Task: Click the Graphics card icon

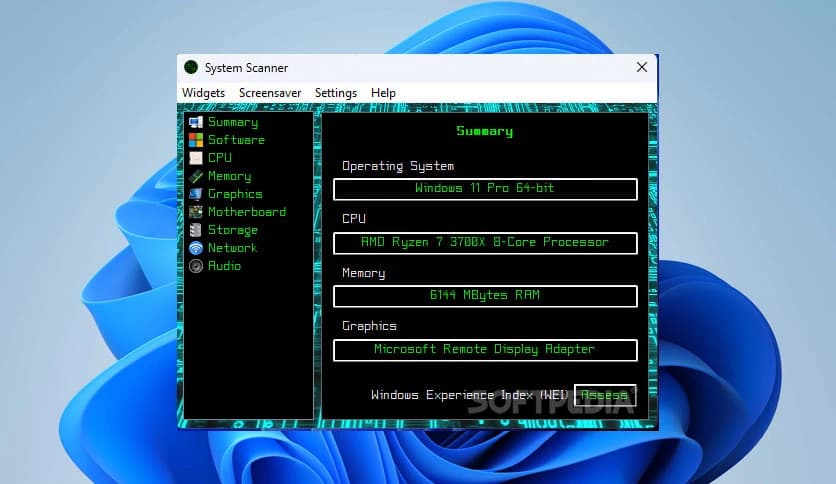Action: (196, 194)
